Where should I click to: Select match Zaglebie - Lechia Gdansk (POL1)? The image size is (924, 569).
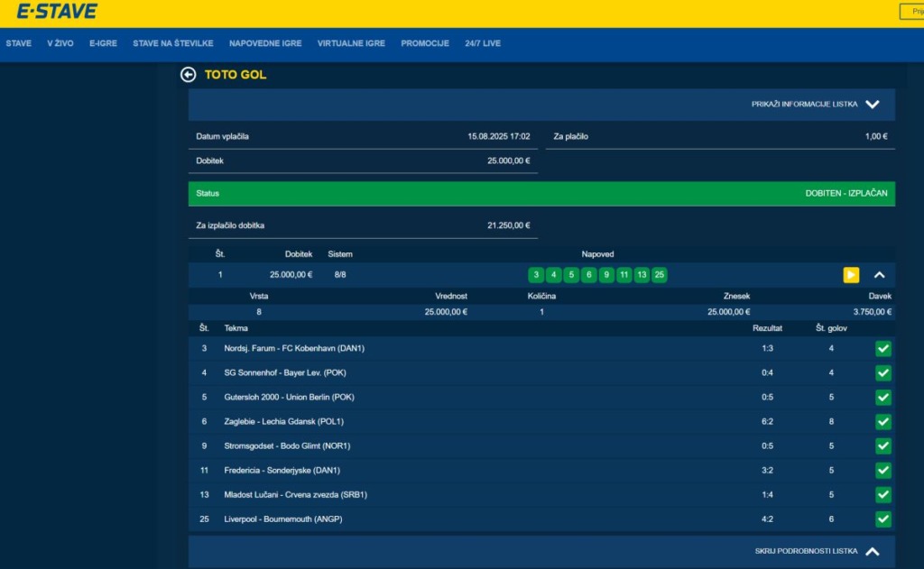point(283,422)
